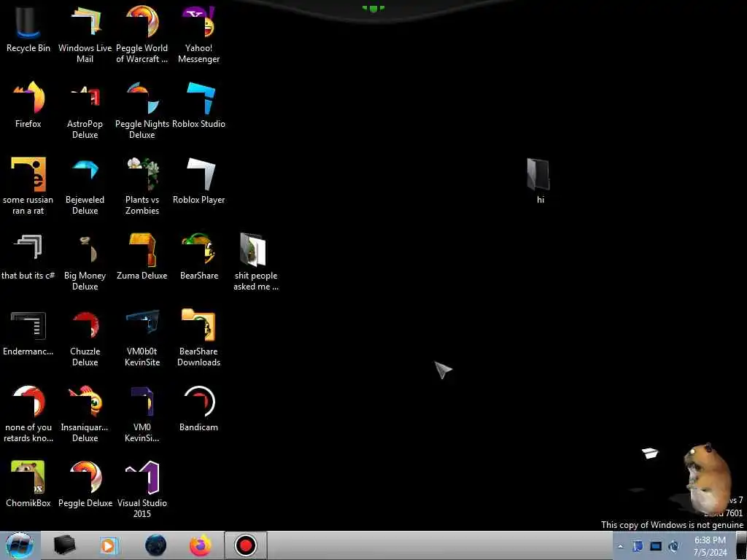The width and height of the screenshot is (747, 560).
Task: Select the VM0 KevinSi... shortcut
Action: 142,413
